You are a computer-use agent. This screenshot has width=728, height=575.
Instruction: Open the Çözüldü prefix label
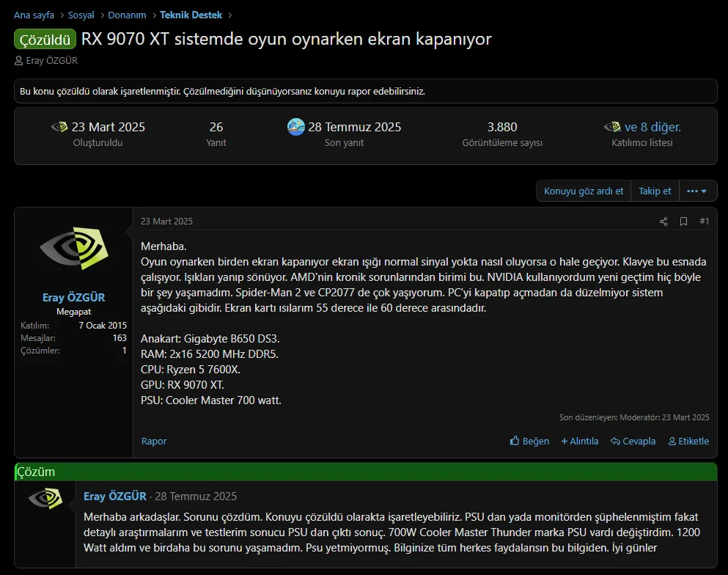45,40
